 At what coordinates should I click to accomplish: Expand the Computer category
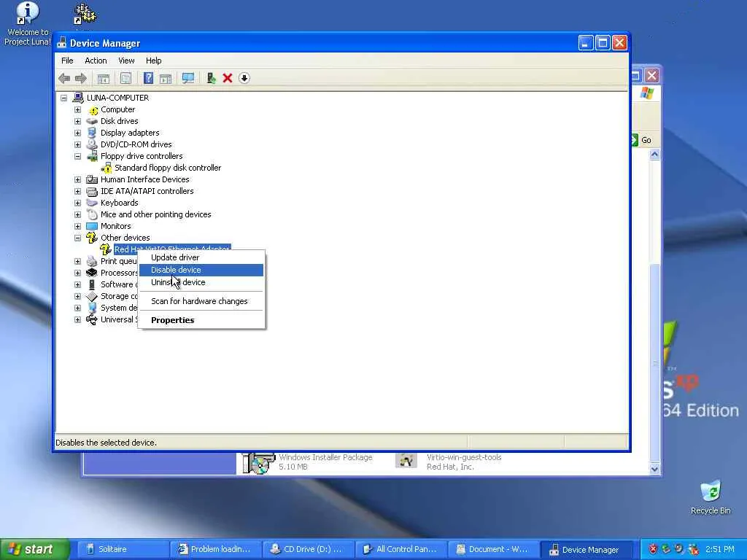(77, 109)
